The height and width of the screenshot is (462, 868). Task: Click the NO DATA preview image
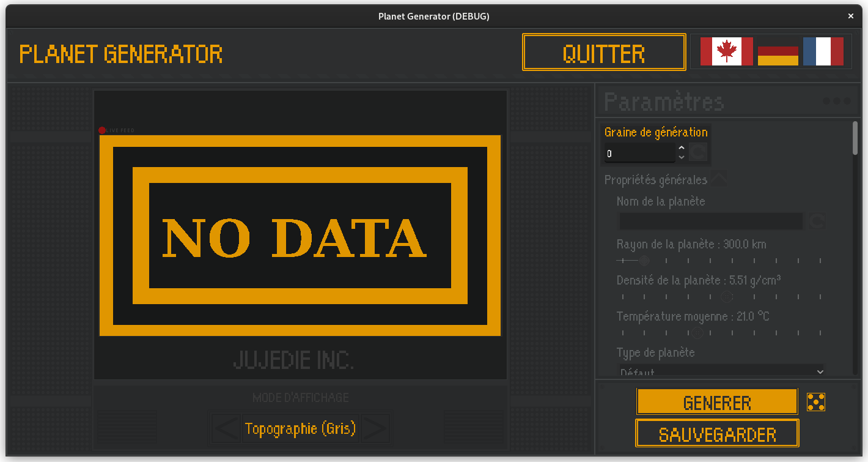(x=300, y=236)
